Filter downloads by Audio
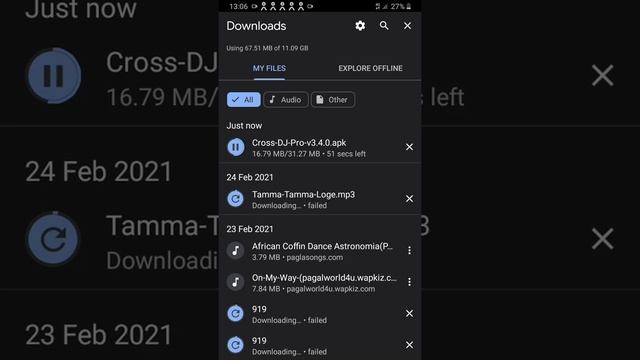Viewport: 640px width, 360px height. (x=286, y=100)
